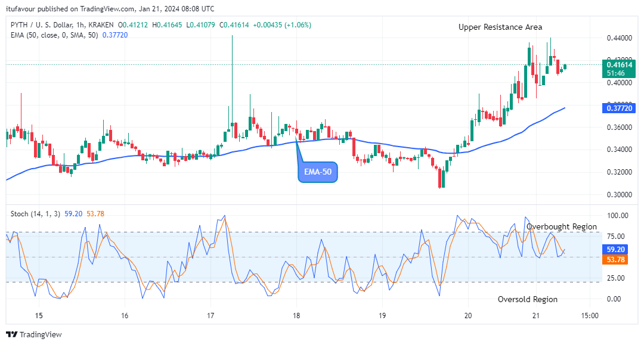Click the 0.40000 price axis label
This screenshot has height=345, width=644.
[620, 83]
